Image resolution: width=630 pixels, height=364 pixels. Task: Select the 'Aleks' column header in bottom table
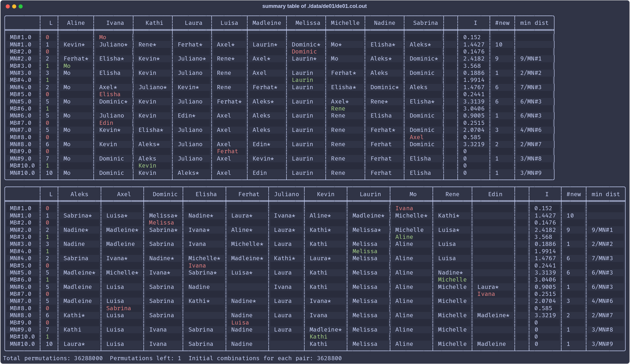(x=79, y=194)
